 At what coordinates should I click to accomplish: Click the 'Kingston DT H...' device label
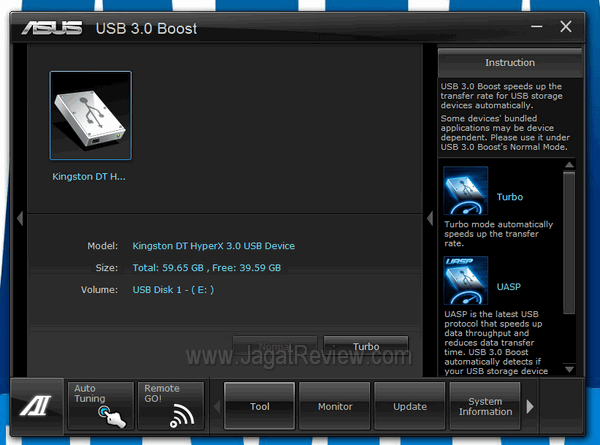[89, 176]
